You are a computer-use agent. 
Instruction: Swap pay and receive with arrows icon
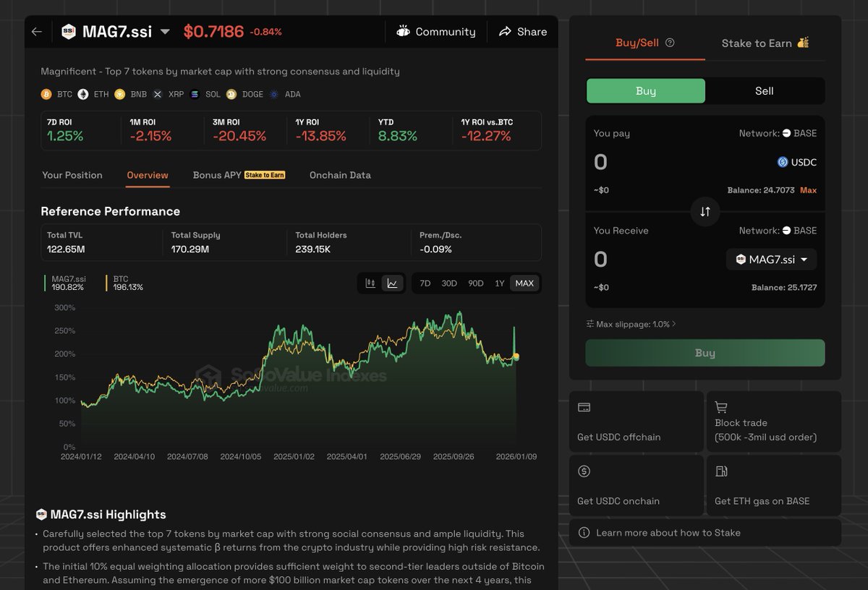tap(705, 212)
